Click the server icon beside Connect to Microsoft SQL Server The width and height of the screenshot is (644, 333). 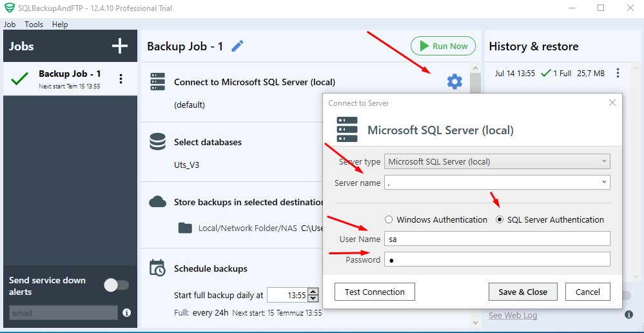tap(158, 82)
